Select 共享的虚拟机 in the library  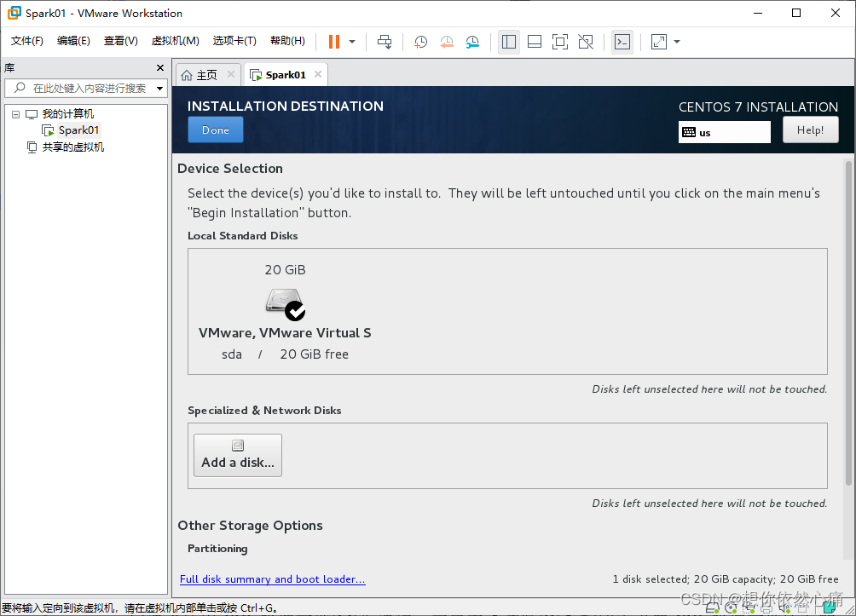coord(73,147)
